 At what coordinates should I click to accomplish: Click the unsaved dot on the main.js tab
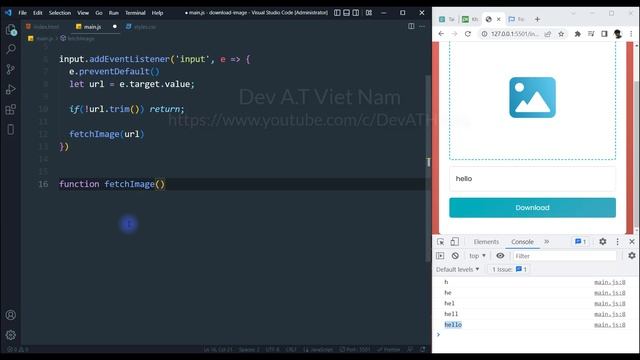point(115,27)
